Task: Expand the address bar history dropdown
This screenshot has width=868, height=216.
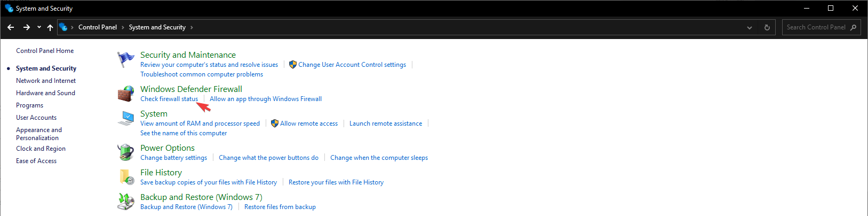Action: [750, 27]
